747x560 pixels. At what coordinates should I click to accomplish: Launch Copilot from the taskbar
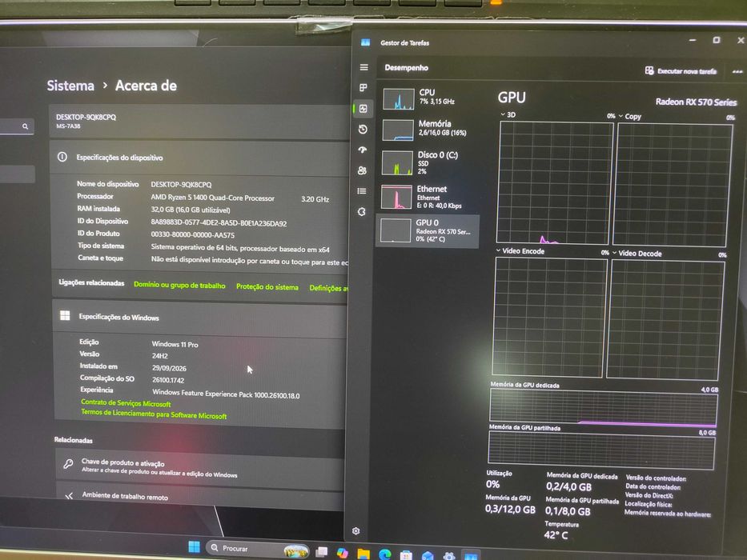pyautogui.click(x=343, y=553)
